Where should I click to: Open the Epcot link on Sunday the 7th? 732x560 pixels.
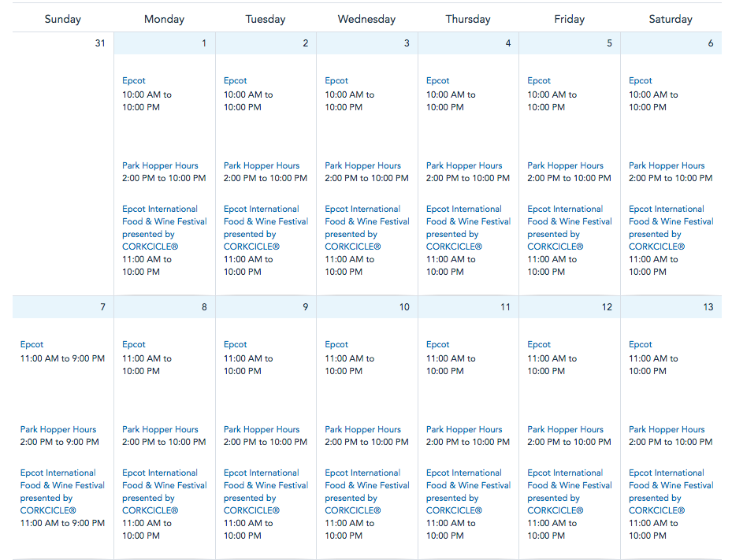(32, 344)
